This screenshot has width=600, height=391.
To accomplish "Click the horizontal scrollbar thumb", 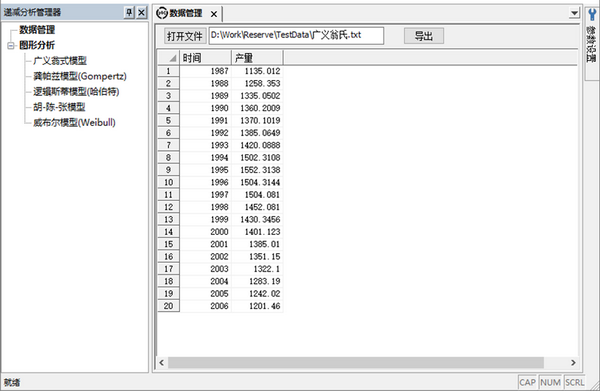I will point(356,363).
